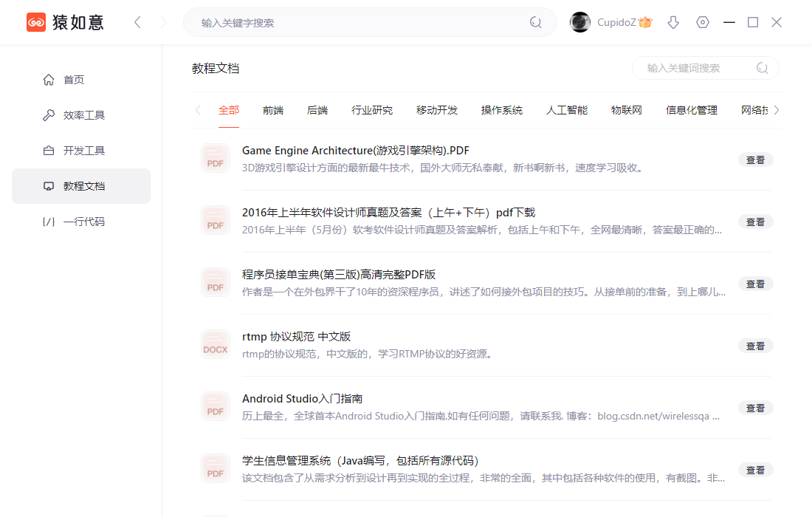
Task: Open the download manager arrow icon
Action: [x=673, y=22]
